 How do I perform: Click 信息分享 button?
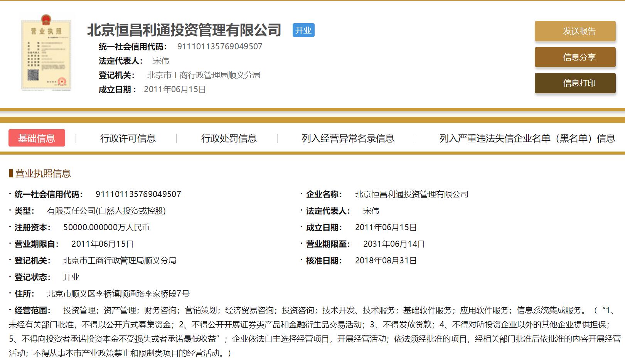(x=575, y=57)
